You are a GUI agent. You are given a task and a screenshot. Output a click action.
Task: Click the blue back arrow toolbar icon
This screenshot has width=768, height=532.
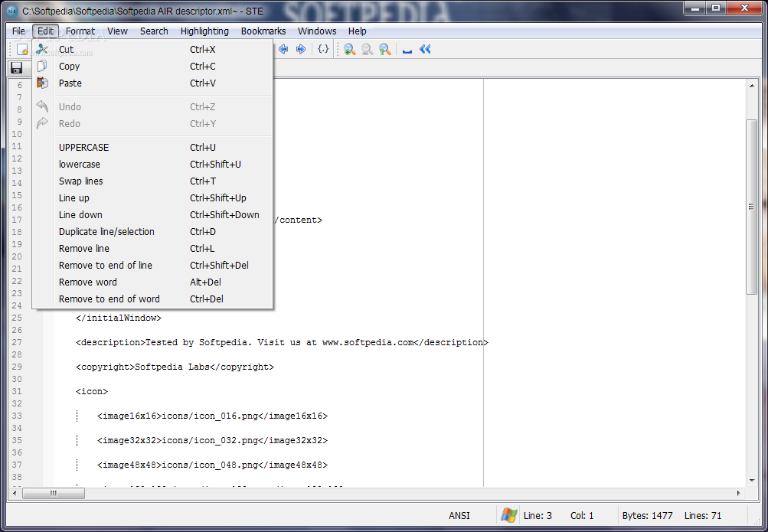click(x=283, y=49)
